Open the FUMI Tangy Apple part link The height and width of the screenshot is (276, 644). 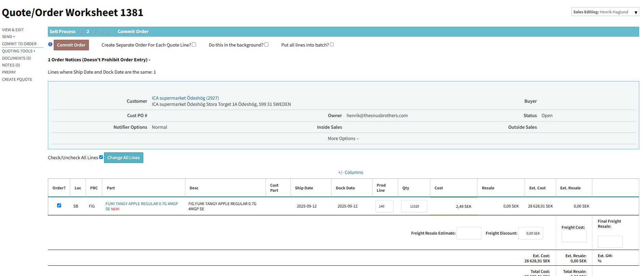coord(142,204)
